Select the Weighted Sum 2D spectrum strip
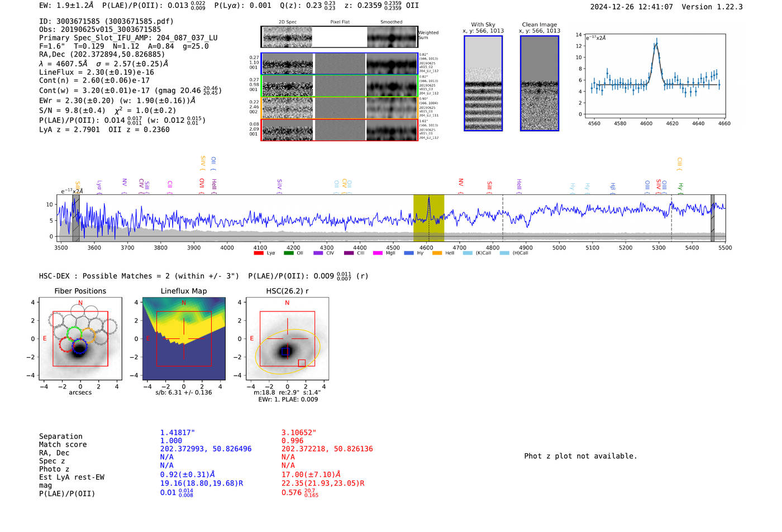 [339, 37]
